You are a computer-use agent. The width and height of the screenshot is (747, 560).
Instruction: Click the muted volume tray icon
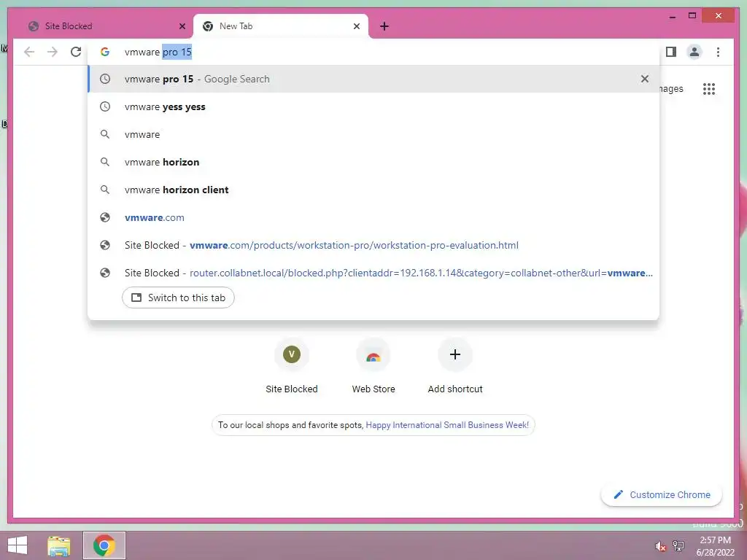660,546
